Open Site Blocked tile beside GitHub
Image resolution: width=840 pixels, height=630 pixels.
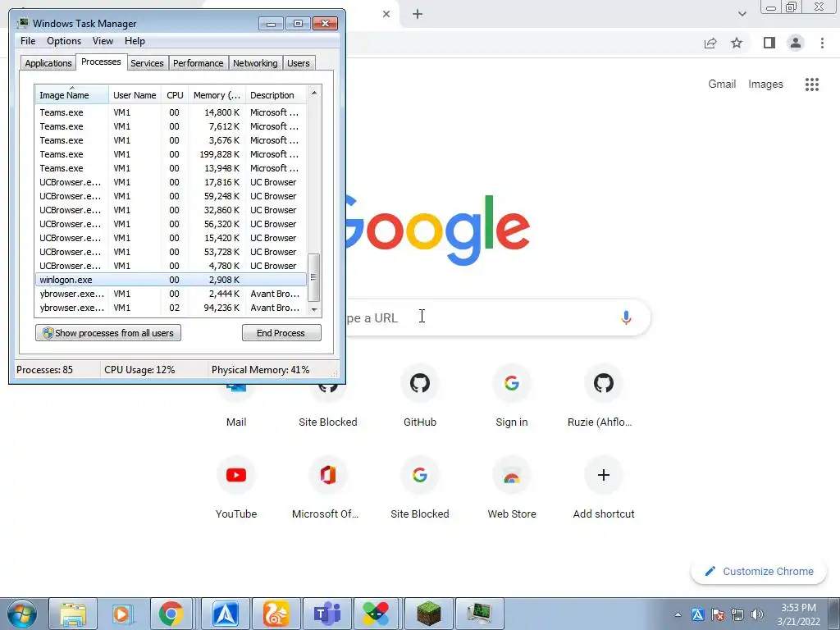[328, 407]
